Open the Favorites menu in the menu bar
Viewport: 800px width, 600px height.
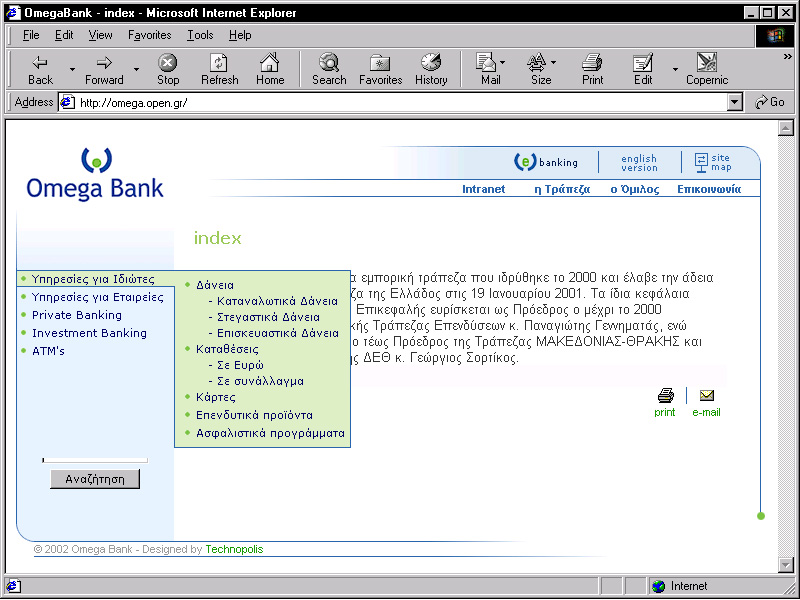click(x=149, y=35)
